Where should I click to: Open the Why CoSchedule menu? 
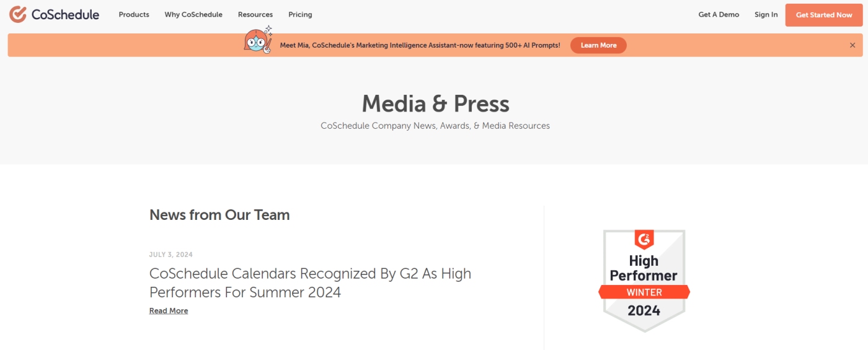point(193,14)
